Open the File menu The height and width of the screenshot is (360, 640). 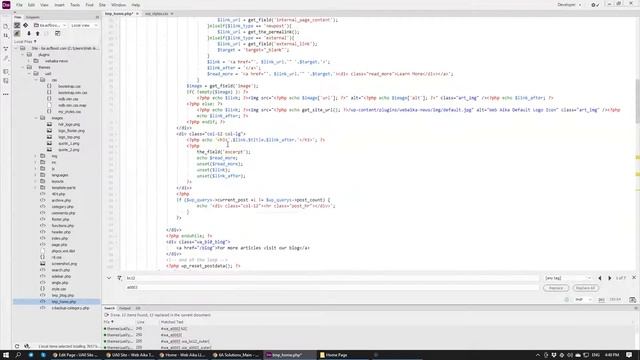coord(19,5)
